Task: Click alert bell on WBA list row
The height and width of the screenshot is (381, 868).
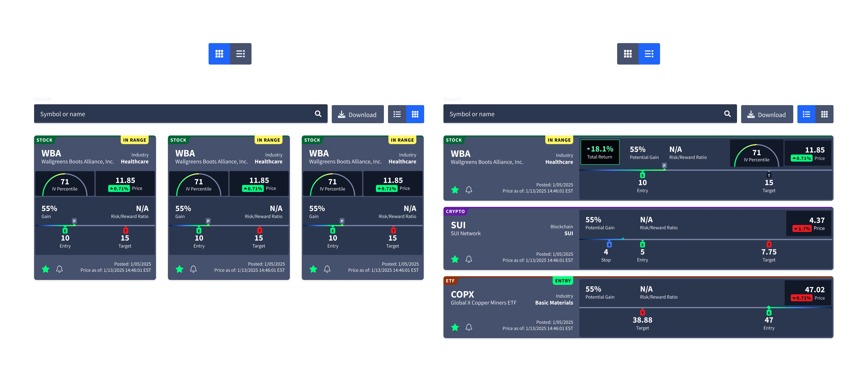Action: (x=469, y=190)
